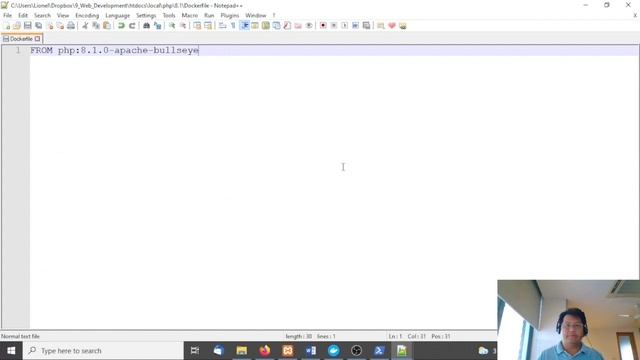Start recording macro with the red dot

pyautogui.click(x=323, y=26)
